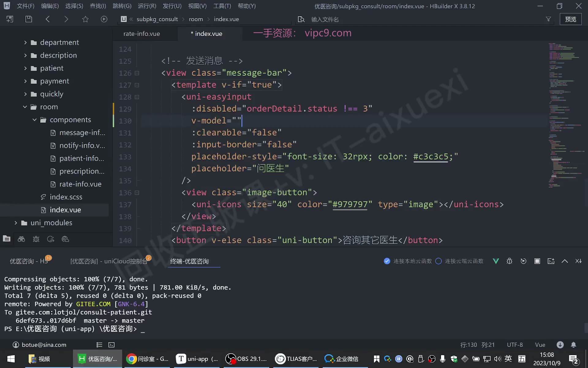588x368 pixels.
Task: Collapse the room folder
Action: tap(25, 107)
